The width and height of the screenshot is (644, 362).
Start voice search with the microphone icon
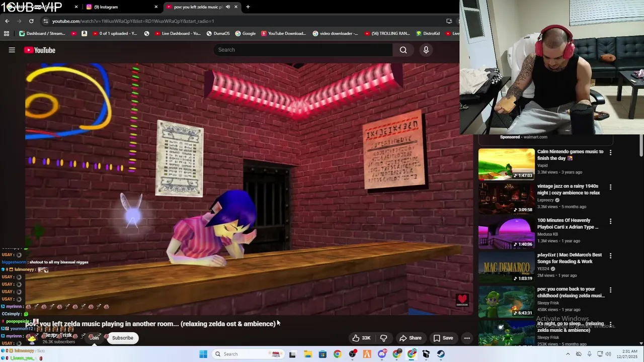coord(426,50)
